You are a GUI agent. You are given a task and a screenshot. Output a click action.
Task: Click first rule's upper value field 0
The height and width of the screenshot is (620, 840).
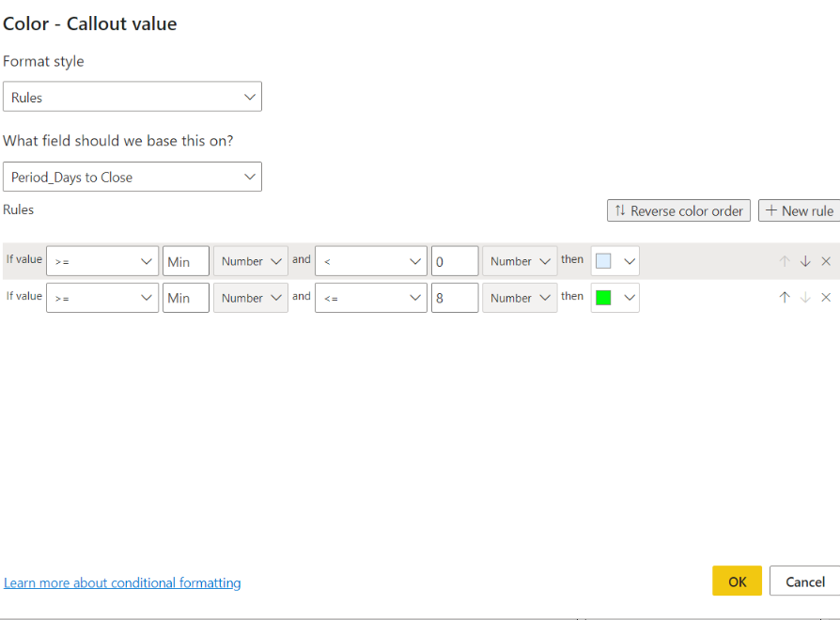pyautogui.click(x=455, y=261)
